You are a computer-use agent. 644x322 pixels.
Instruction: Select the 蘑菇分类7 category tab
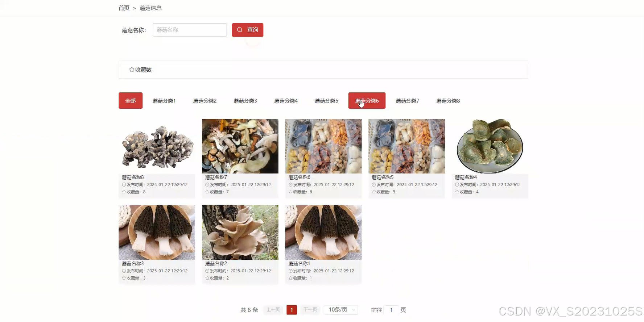(408, 101)
